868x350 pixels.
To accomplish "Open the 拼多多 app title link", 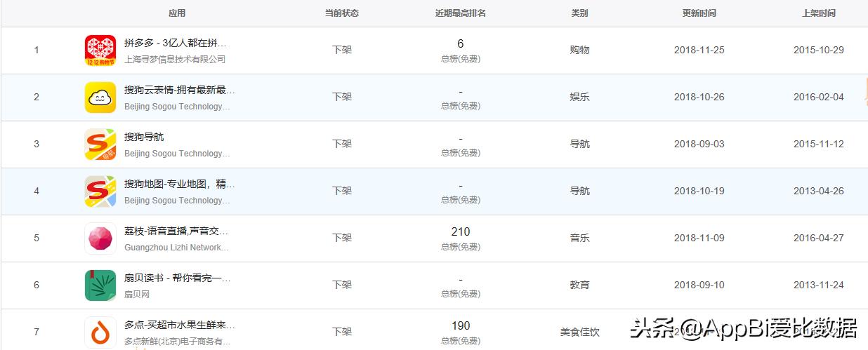I will tap(176, 43).
